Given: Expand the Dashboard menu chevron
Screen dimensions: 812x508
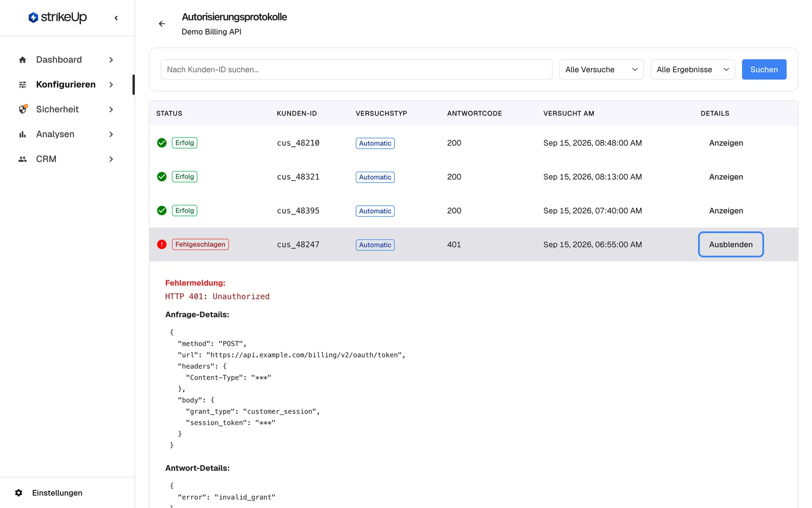Looking at the screenshot, I should click(x=111, y=60).
